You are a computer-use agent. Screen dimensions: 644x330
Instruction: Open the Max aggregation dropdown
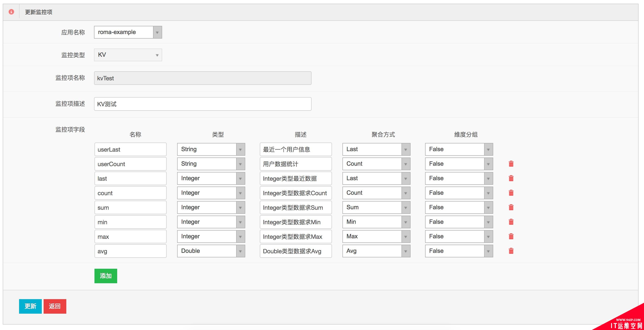(x=376, y=236)
